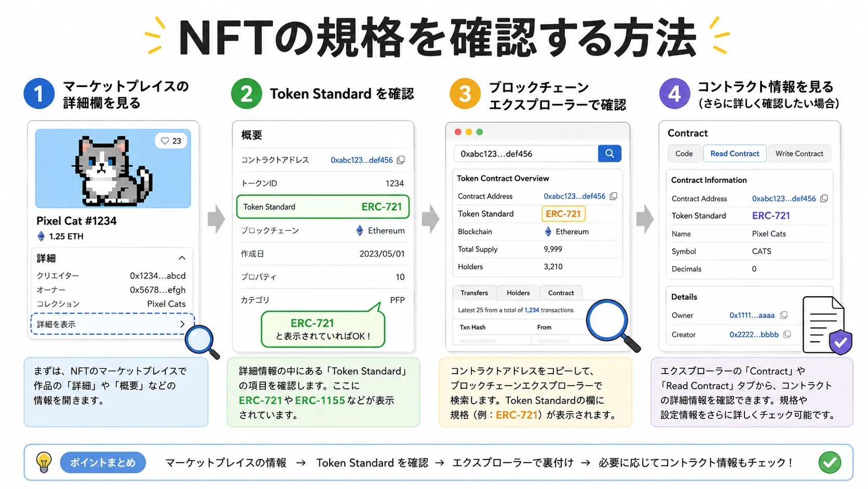Collapse the 詳細 section

(x=182, y=258)
